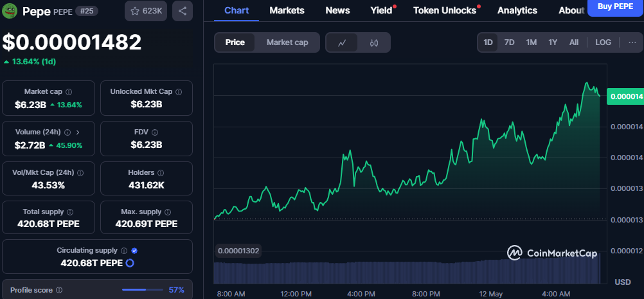
Task: Click the current price tag on chart axis
Action: [x=625, y=96]
